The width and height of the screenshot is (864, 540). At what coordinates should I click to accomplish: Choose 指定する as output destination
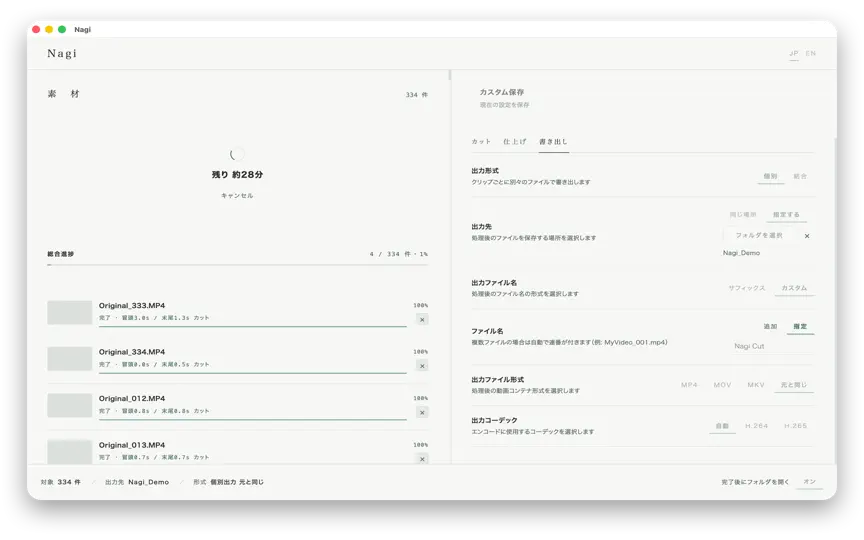[786, 214]
